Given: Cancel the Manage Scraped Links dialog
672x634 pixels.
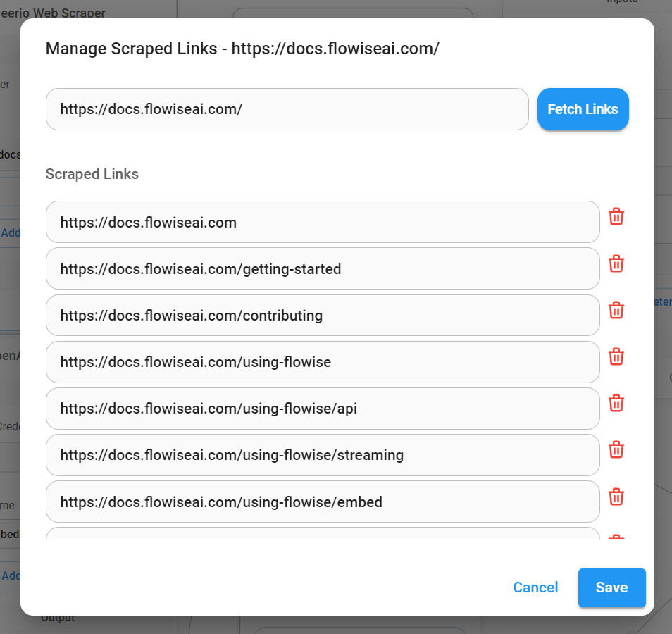Looking at the screenshot, I should click(535, 588).
